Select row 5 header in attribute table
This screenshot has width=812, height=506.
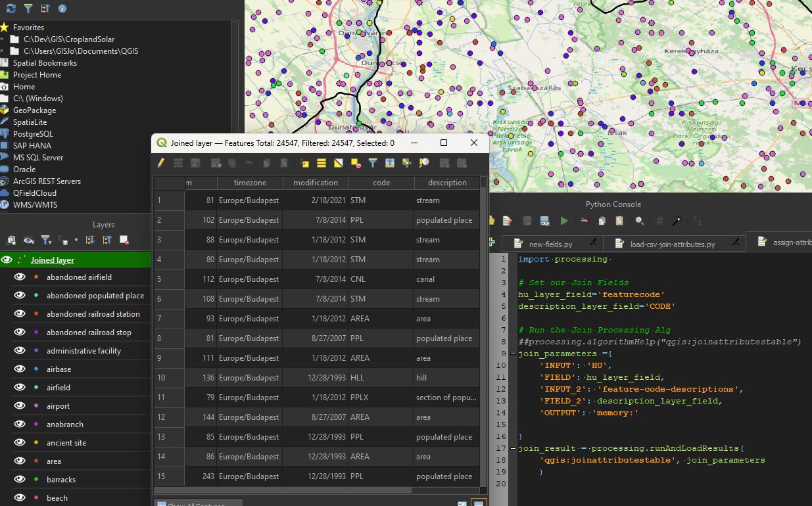pyautogui.click(x=169, y=279)
